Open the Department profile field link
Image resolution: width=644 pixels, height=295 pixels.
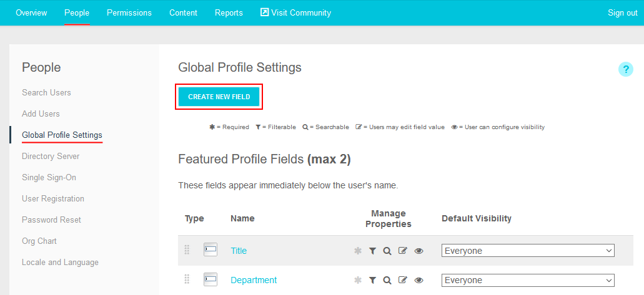pos(254,280)
